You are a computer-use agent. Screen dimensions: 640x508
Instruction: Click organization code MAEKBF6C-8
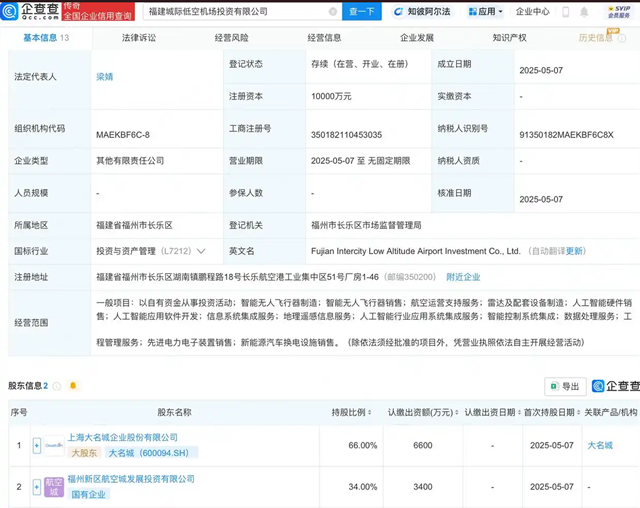pos(123,135)
